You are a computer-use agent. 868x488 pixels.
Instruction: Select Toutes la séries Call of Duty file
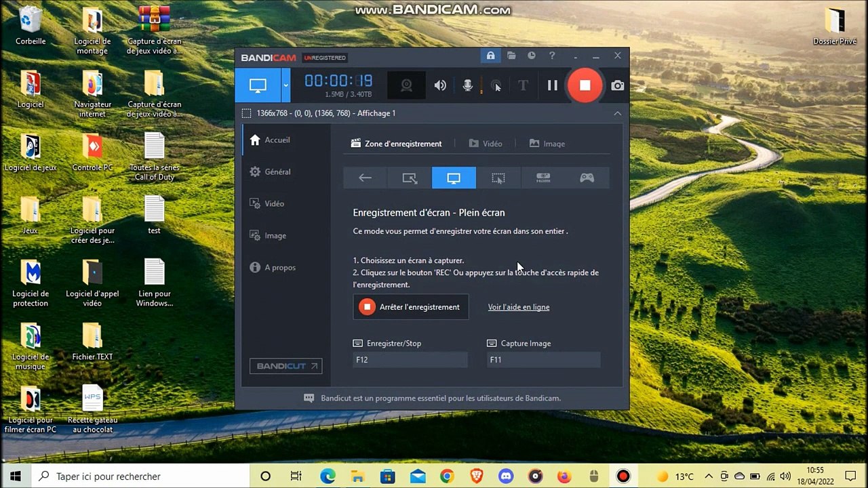click(x=155, y=157)
